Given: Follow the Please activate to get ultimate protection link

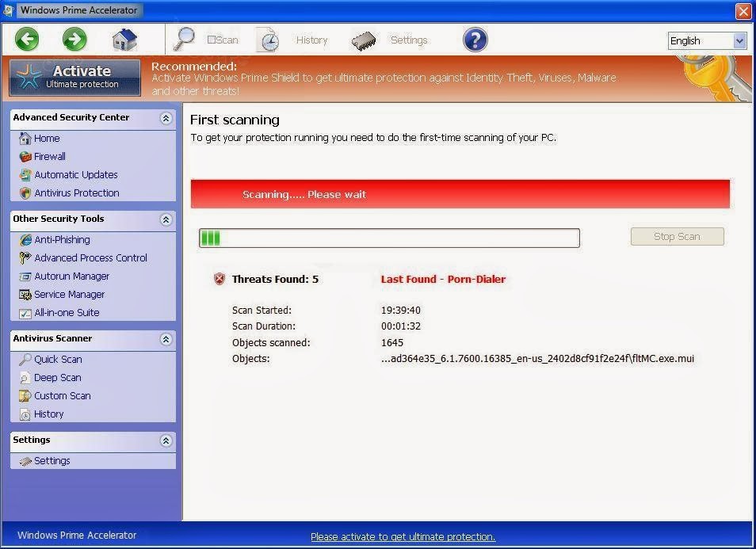Looking at the screenshot, I should (x=403, y=536).
